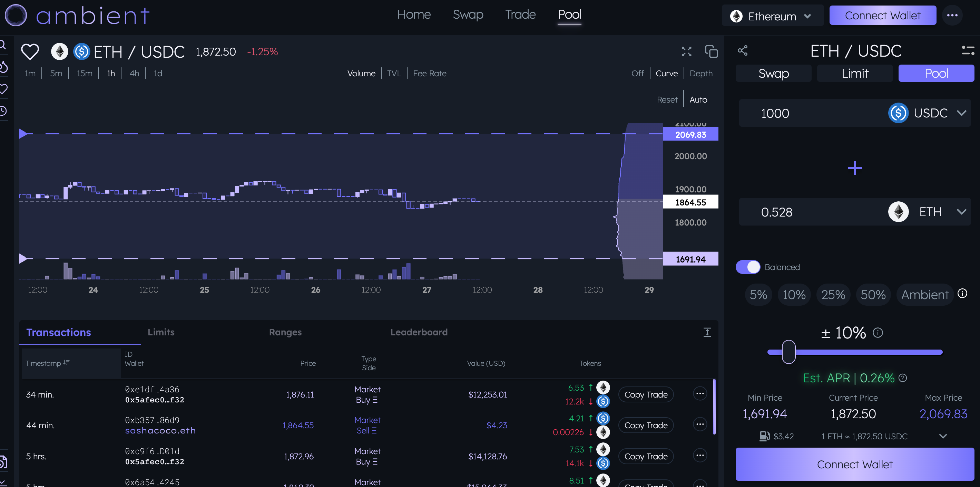Switch liquidity overlay to Depth

tap(701, 73)
